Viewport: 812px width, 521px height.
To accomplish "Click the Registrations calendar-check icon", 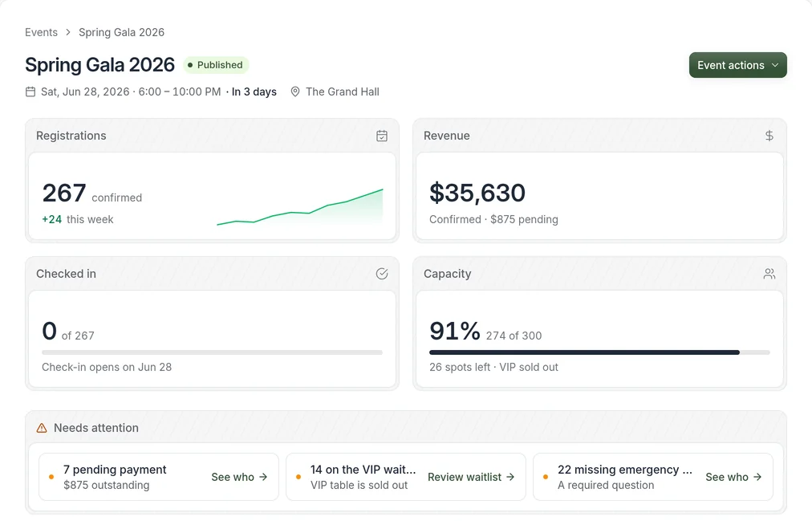I will pos(382,136).
